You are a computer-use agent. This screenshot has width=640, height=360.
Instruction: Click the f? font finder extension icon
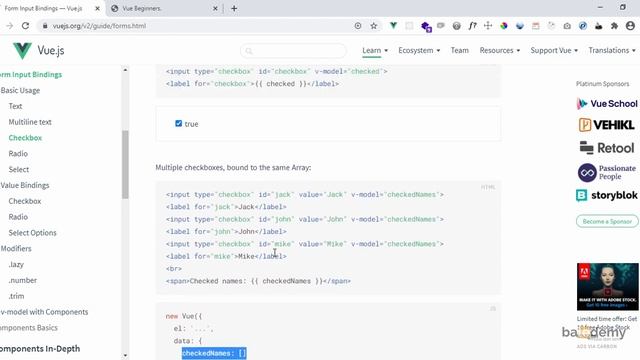point(472,26)
